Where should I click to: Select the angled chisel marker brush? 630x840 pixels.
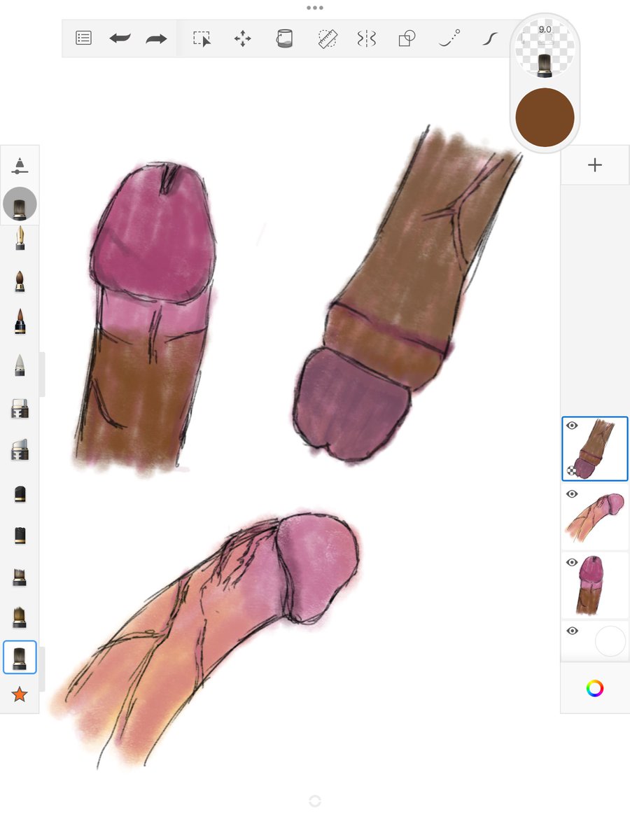[x=20, y=449]
